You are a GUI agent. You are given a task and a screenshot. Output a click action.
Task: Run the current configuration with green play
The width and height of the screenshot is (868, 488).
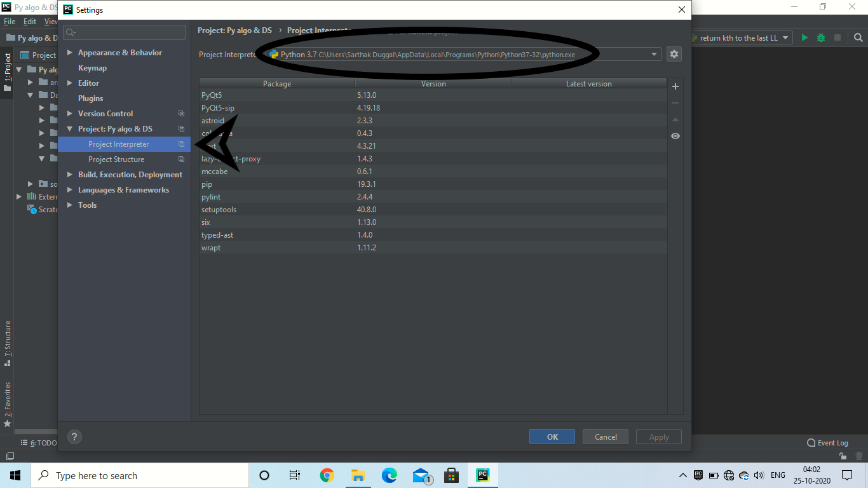coord(804,38)
